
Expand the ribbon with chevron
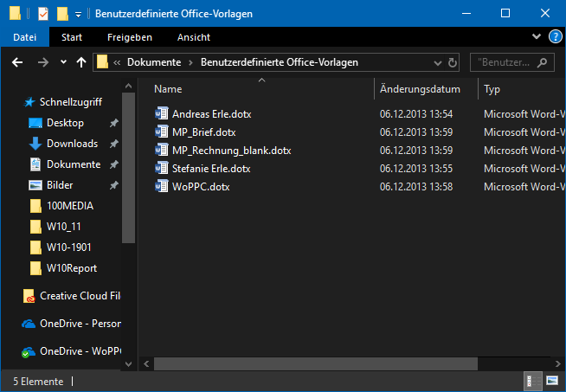click(537, 36)
